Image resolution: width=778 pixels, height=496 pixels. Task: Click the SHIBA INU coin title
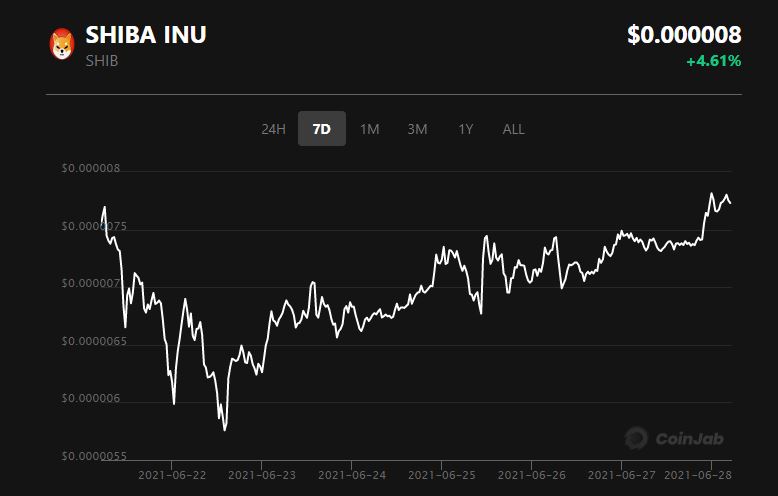(146, 35)
